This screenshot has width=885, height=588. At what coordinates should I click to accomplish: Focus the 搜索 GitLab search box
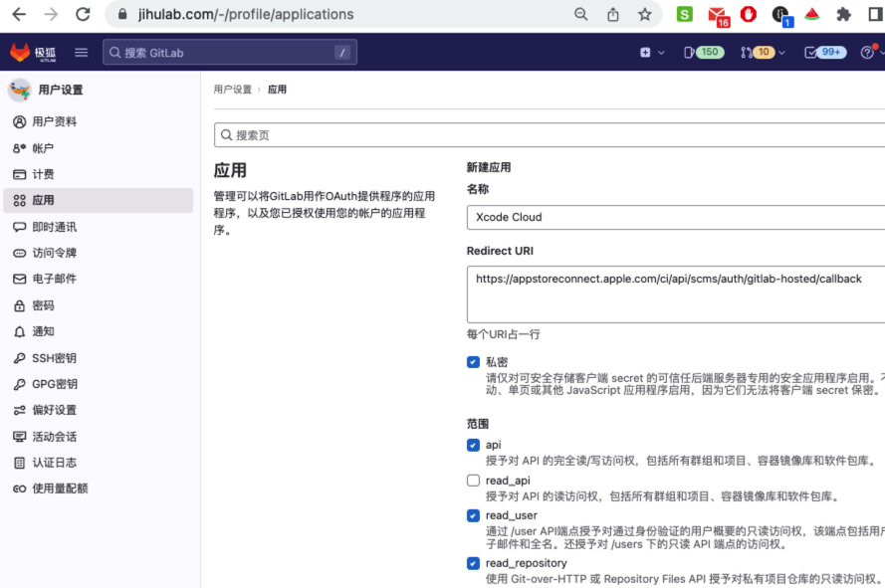(x=230, y=53)
